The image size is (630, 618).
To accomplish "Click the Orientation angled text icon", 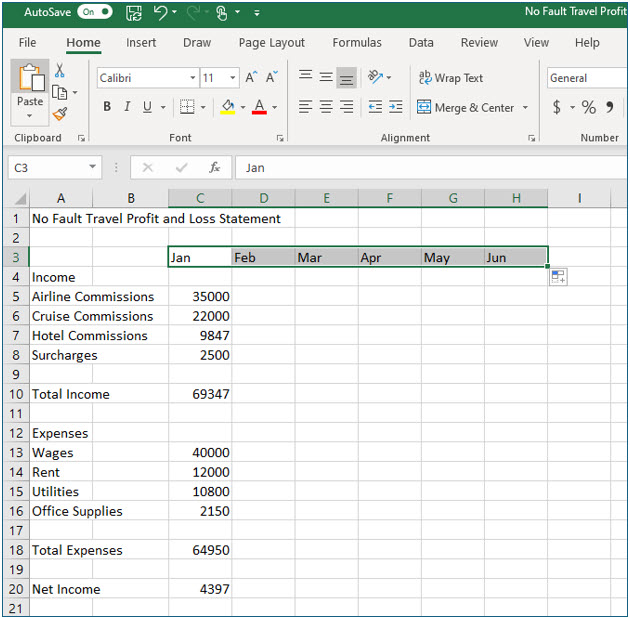I will pos(375,76).
